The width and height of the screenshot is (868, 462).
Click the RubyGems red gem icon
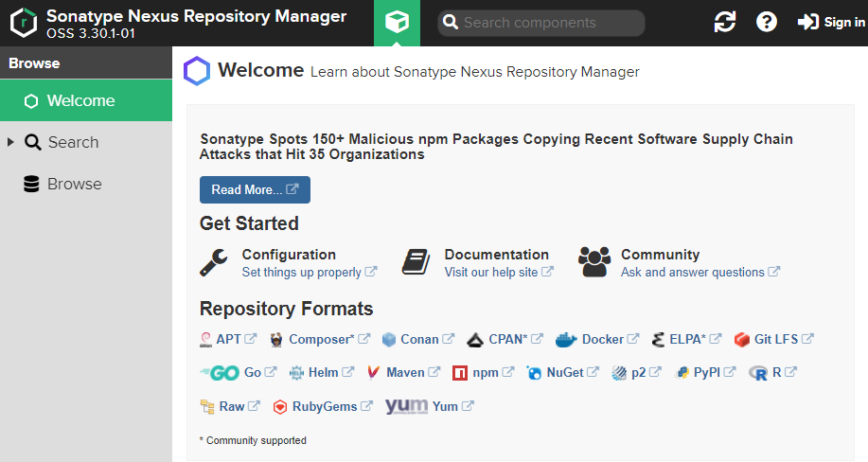point(280,407)
